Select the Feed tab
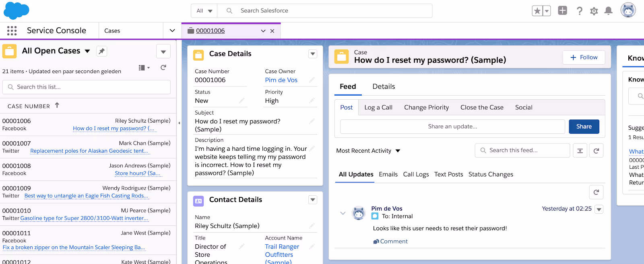Screen dimensions: 644x264 (348, 86)
